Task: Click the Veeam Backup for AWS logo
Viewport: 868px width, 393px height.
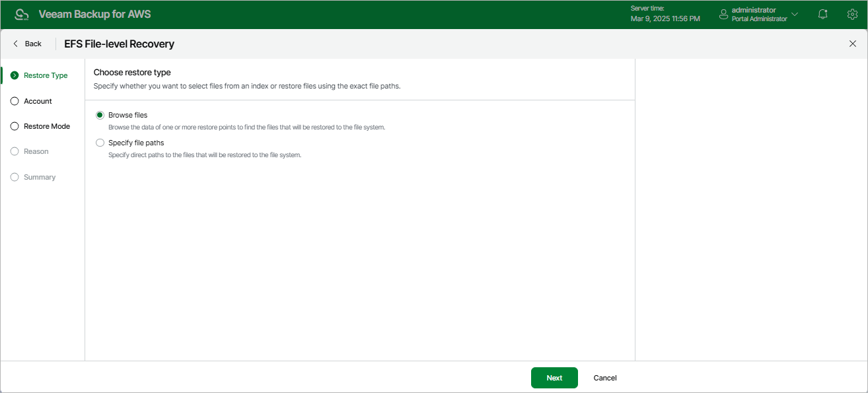Action: coord(22,13)
